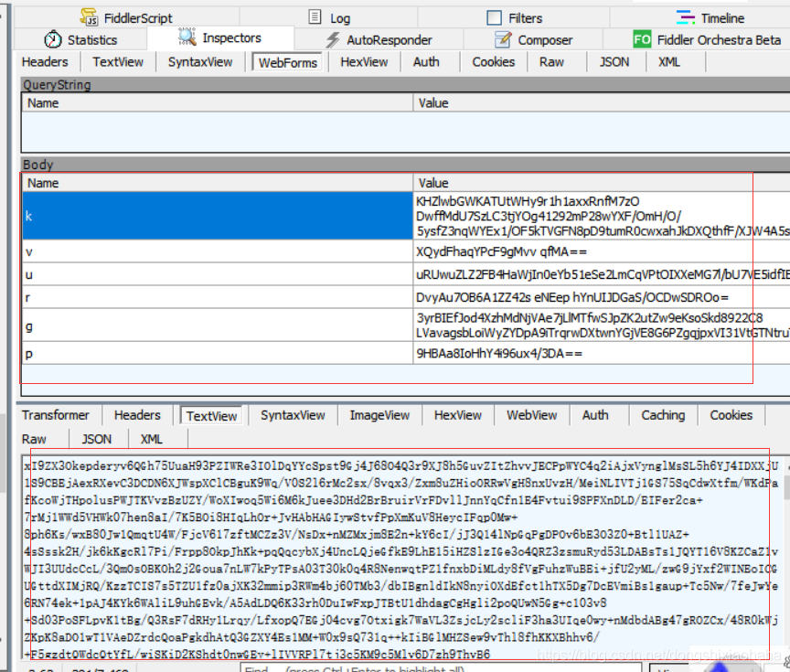Select the WebForms inspector tab

(288, 62)
